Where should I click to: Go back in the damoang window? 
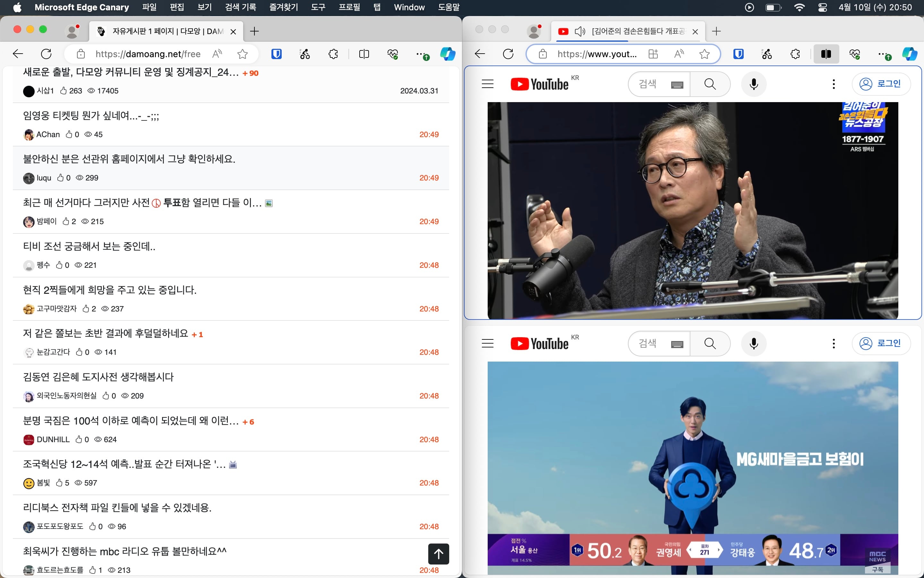tap(18, 54)
